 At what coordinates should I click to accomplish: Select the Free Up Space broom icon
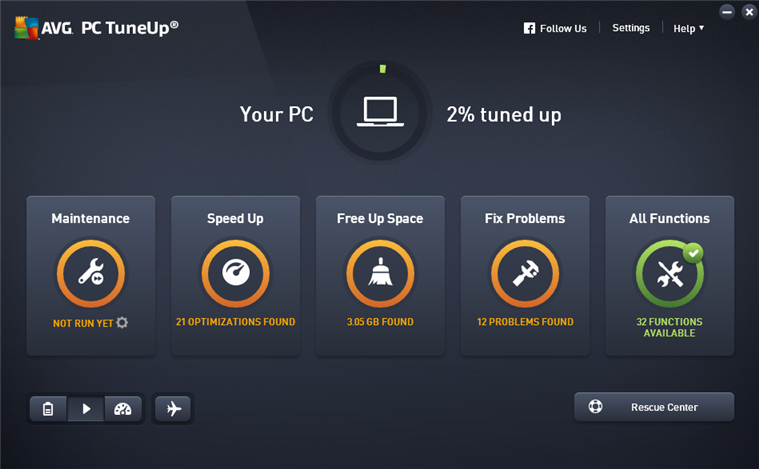pyautogui.click(x=380, y=273)
